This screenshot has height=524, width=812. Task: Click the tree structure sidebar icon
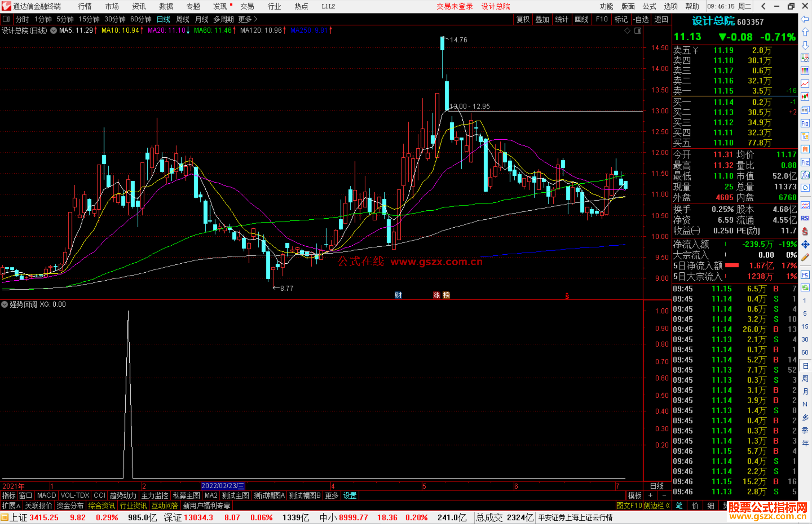coord(805,136)
